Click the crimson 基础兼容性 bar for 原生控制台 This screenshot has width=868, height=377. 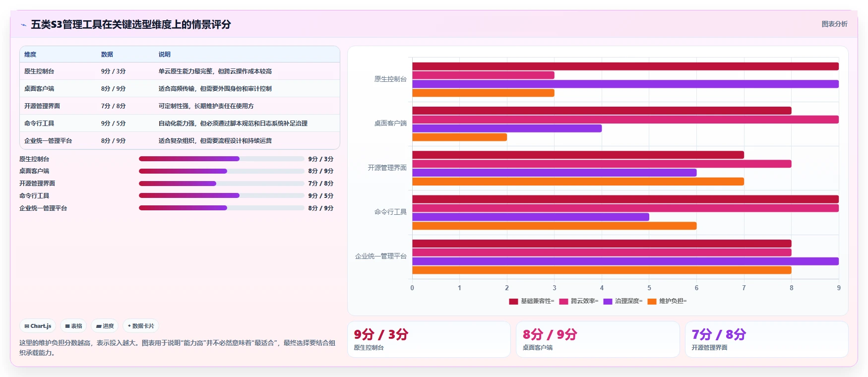pyautogui.click(x=625, y=66)
